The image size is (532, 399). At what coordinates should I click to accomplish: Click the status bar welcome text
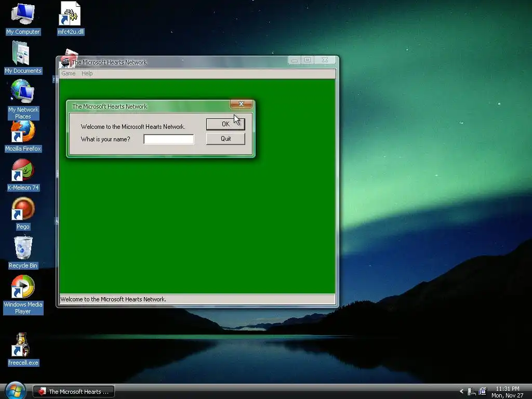pos(113,299)
